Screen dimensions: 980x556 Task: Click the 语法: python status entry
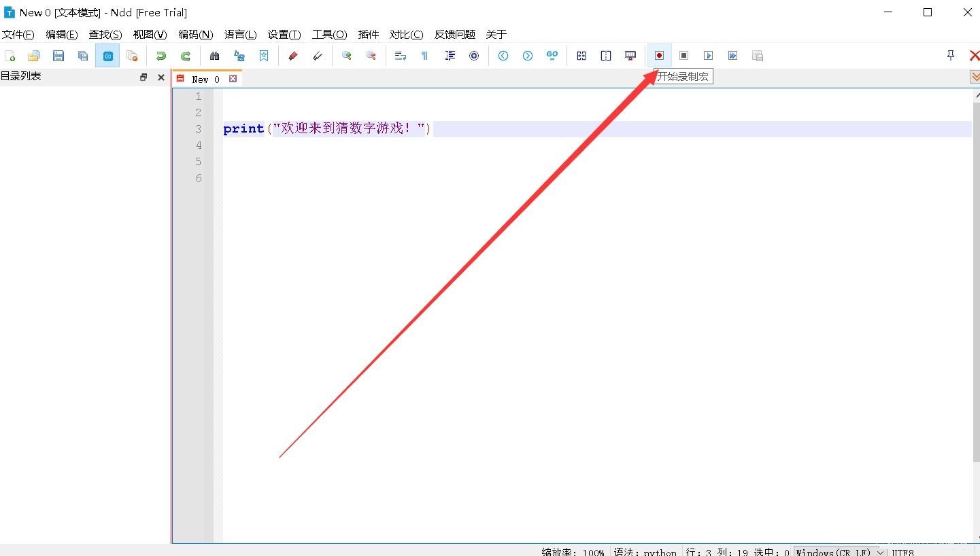[x=645, y=552]
